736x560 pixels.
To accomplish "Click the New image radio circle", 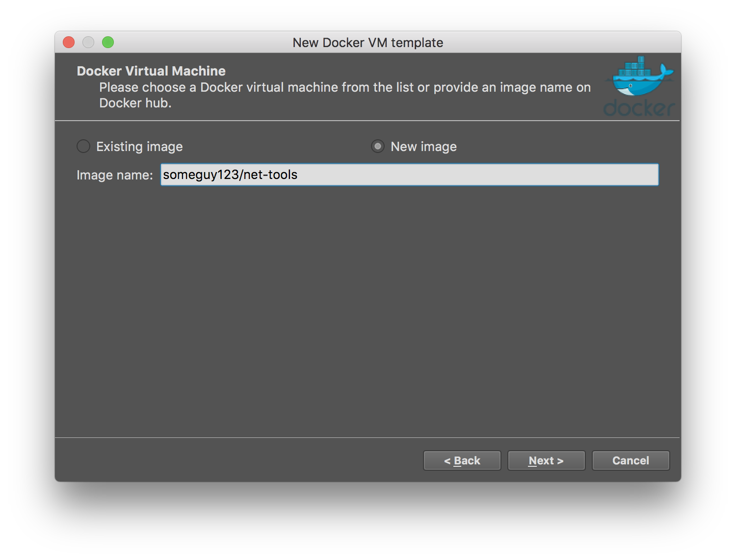I will [x=377, y=146].
